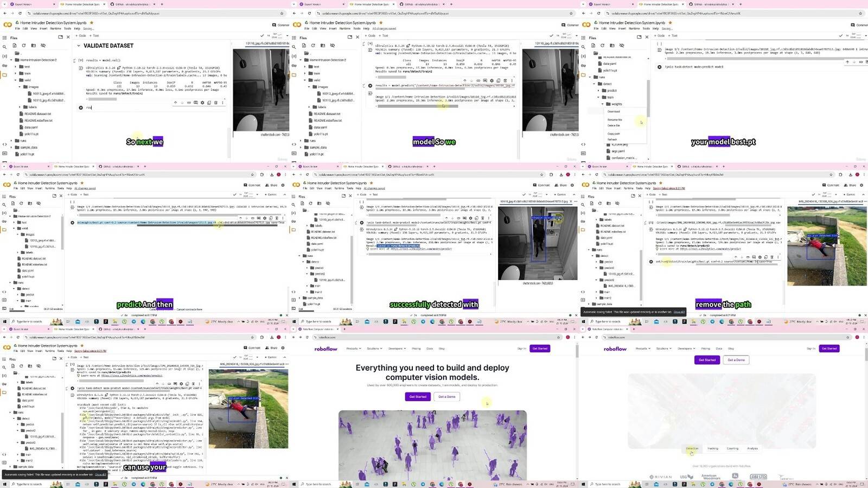Run predict cell in 'model So we' frame

tap(370, 86)
